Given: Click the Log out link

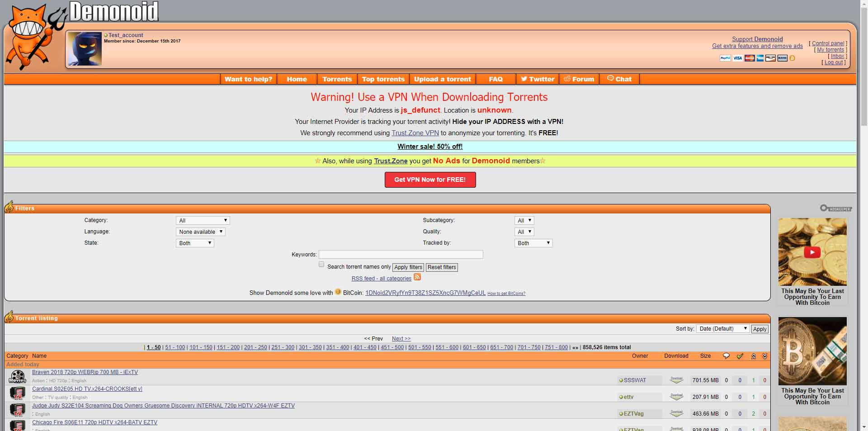Looking at the screenshot, I should point(834,62).
